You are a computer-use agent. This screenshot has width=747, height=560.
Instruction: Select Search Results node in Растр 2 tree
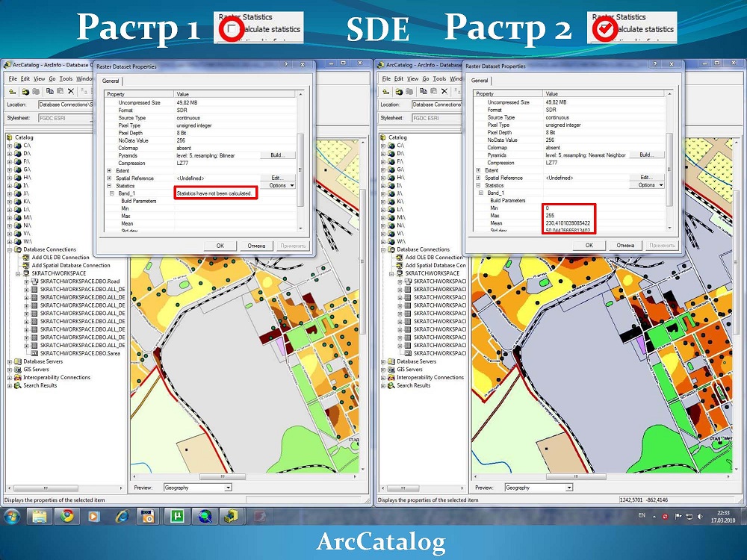click(x=414, y=385)
